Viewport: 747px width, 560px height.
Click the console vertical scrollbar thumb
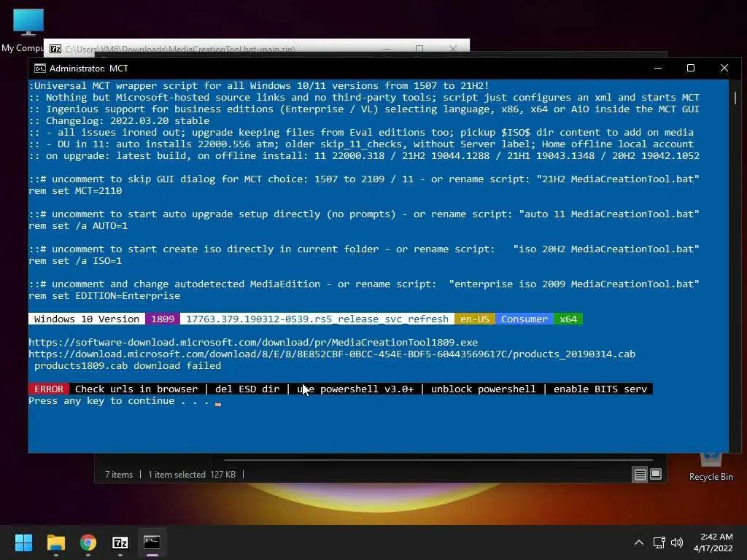(x=735, y=98)
